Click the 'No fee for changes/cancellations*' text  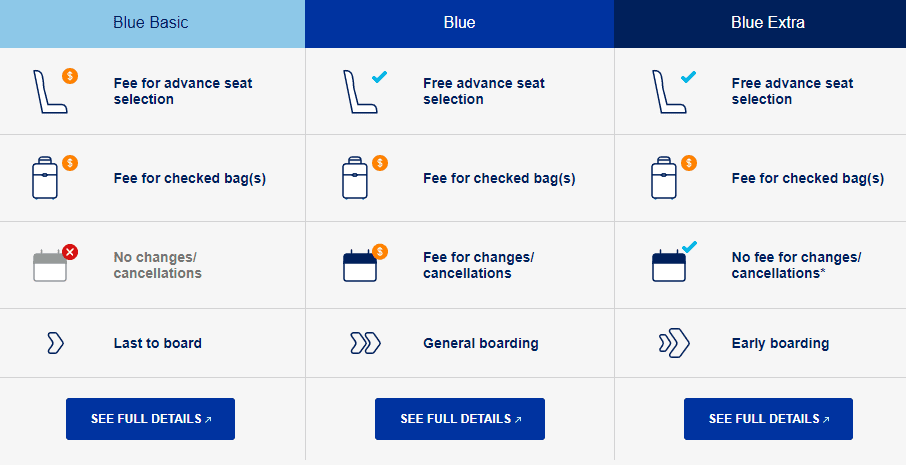[796, 265]
